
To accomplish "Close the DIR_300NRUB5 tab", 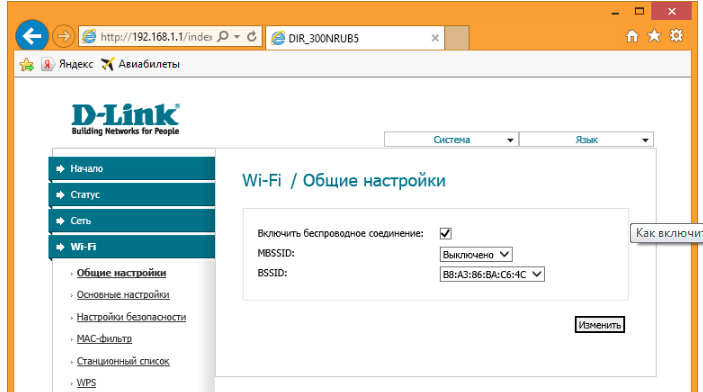I will [x=435, y=38].
